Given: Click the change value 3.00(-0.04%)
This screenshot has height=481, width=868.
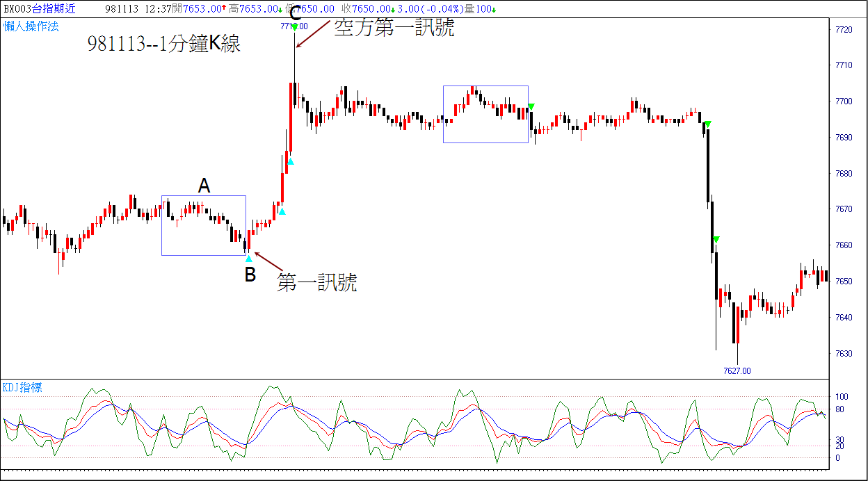Looking at the screenshot, I should 431,9.
